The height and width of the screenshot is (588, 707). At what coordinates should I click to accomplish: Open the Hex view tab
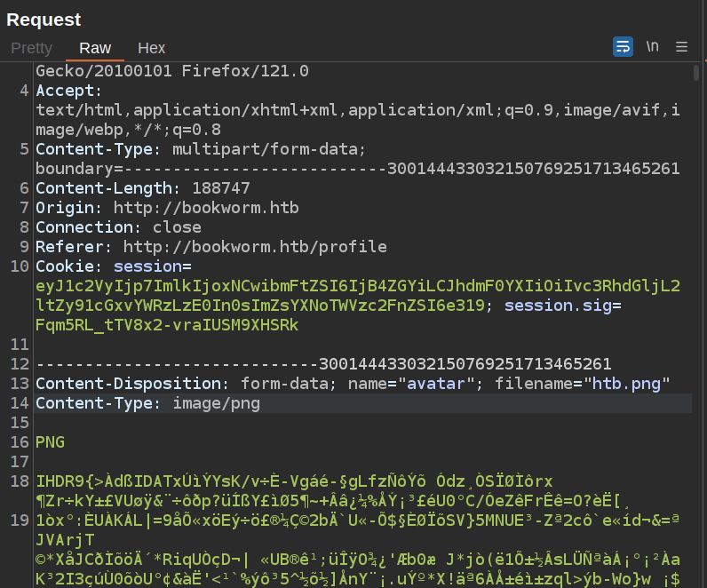(x=152, y=48)
